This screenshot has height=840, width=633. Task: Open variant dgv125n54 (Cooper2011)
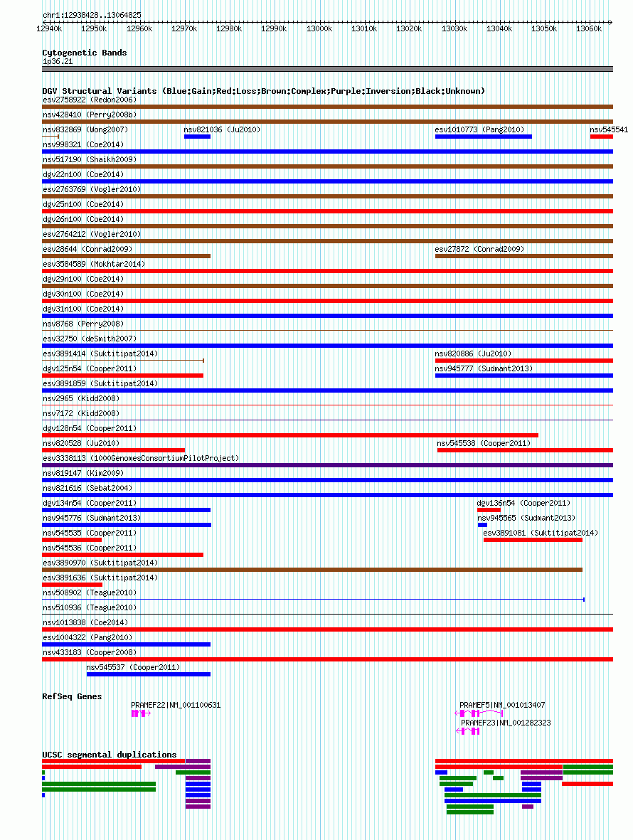pos(90,369)
